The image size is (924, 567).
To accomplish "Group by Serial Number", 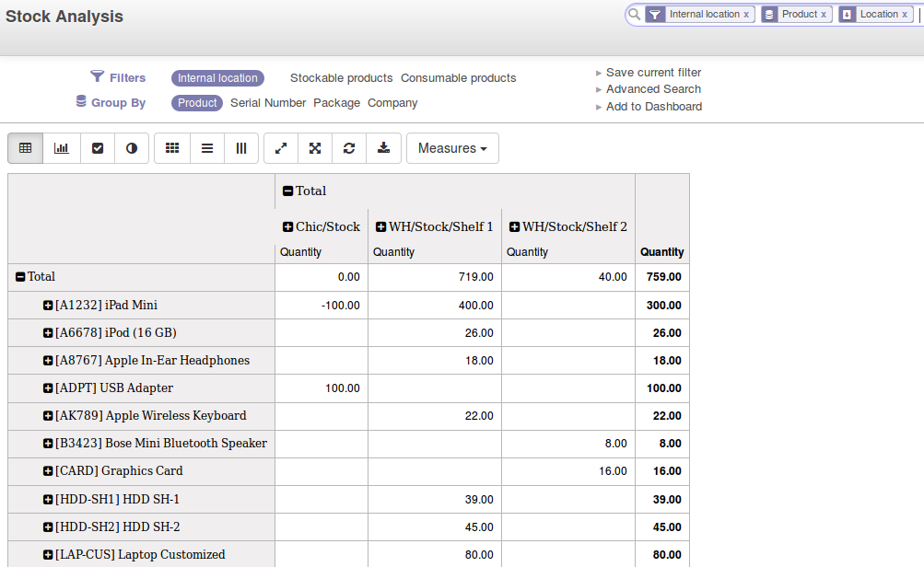I will (268, 103).
